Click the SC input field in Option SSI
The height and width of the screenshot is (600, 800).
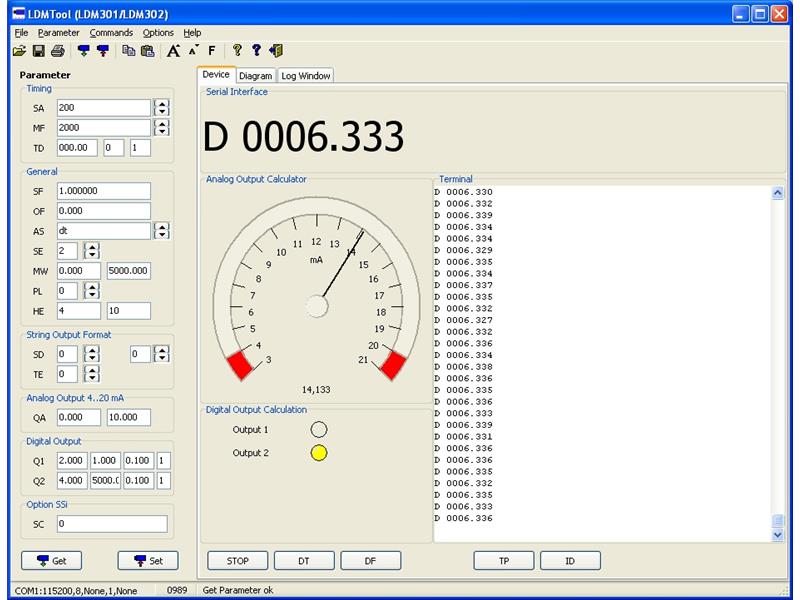click(x=112, y=524)
